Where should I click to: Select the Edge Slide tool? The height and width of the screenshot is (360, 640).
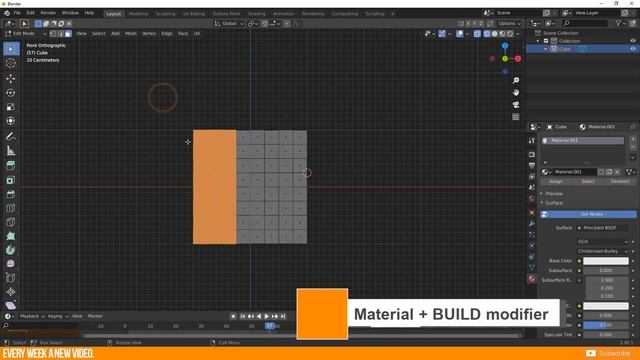tap(11, 278)
